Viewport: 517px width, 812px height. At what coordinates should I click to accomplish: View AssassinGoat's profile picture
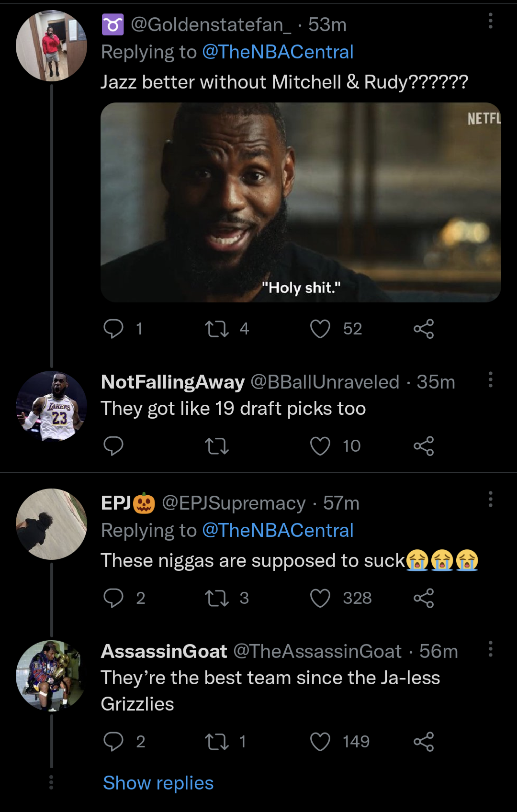pyautogui.click(x=51, y=675)
